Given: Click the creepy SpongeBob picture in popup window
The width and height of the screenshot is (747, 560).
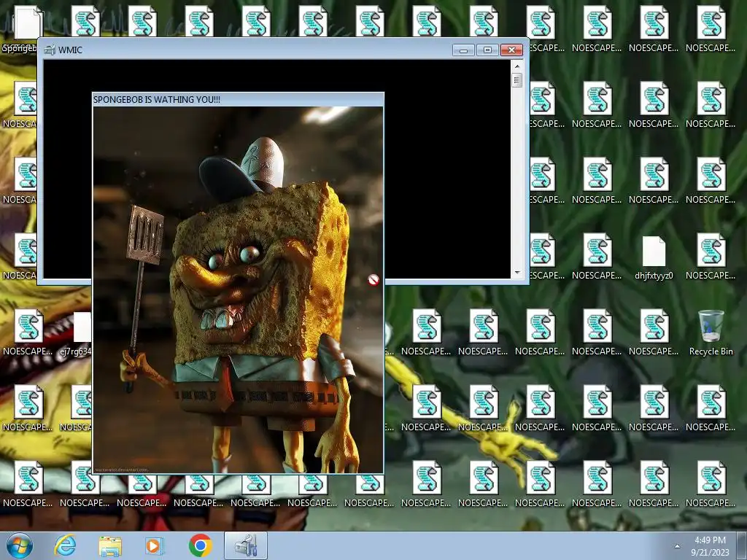Looking at the screenshot, I should point(238,289).
